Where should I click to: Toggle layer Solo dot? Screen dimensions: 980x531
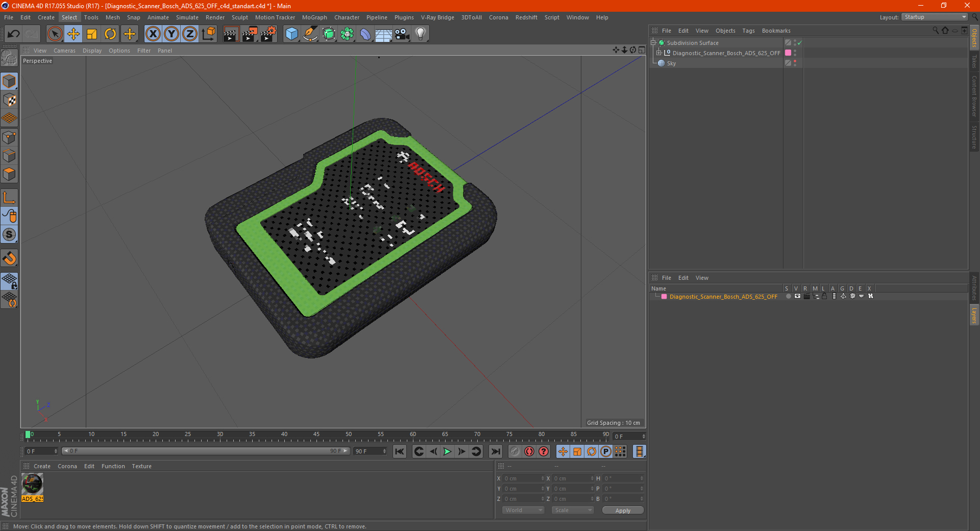point(788,297)
